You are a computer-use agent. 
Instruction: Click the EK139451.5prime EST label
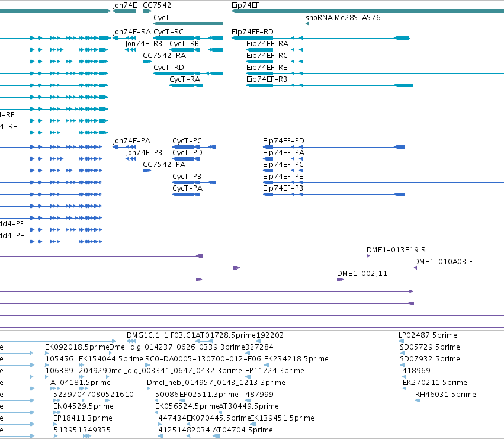282,419
